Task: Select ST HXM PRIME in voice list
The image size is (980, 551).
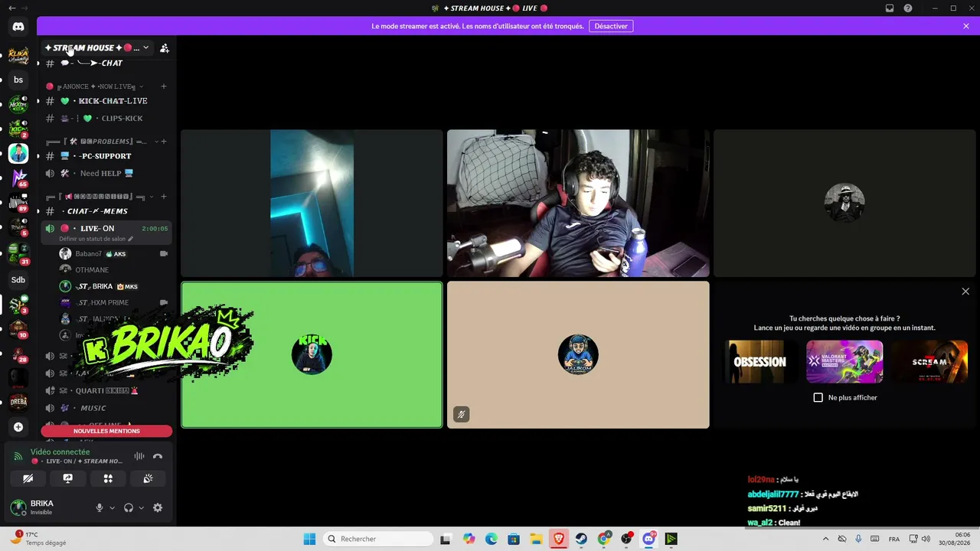Action: pos(114,302)
